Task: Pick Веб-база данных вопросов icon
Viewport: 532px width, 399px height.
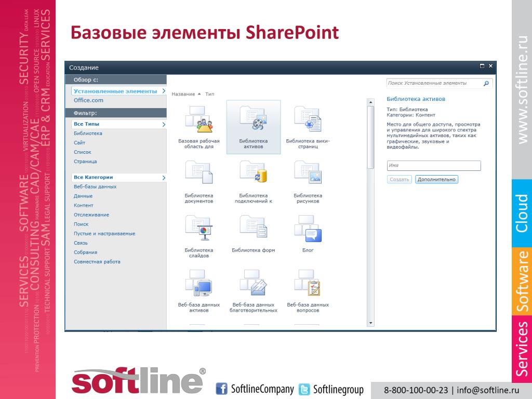Action: 308,283
